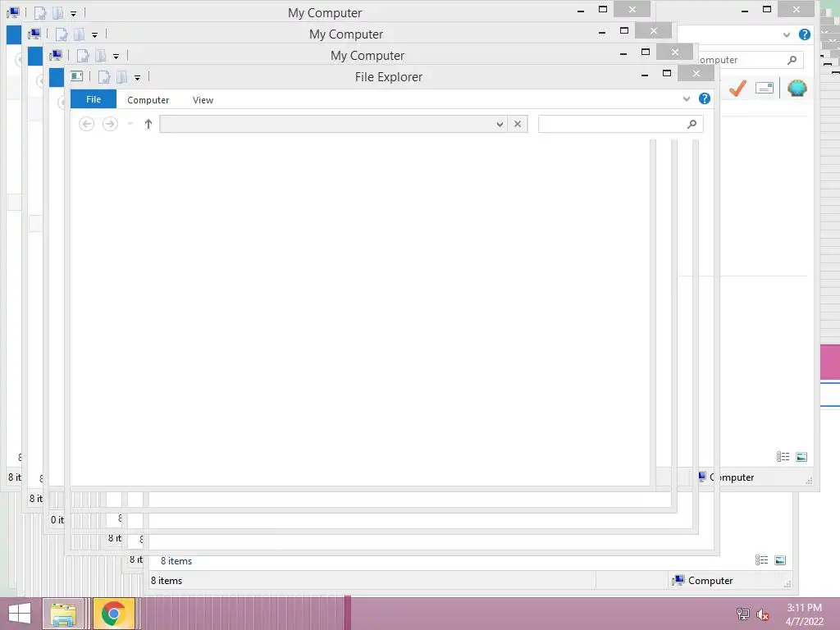The height and width of the screenshot is (630, 840).
Task: Launch Google Chrome from the taskbar
Action: (113, 614)
